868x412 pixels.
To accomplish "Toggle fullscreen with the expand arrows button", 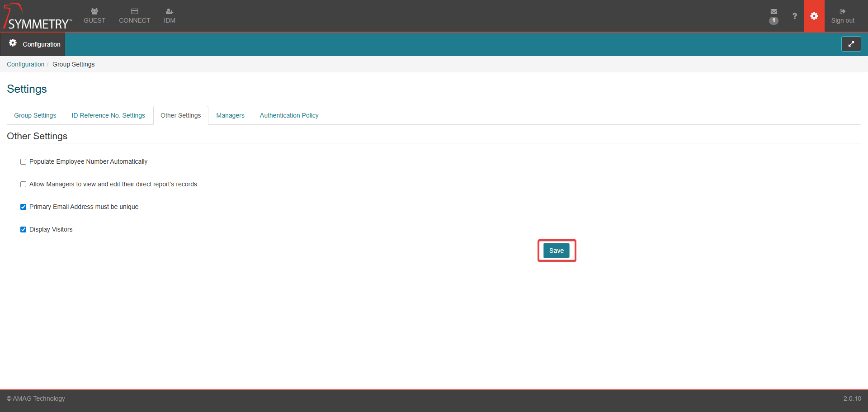I will [x=851, y=44].
